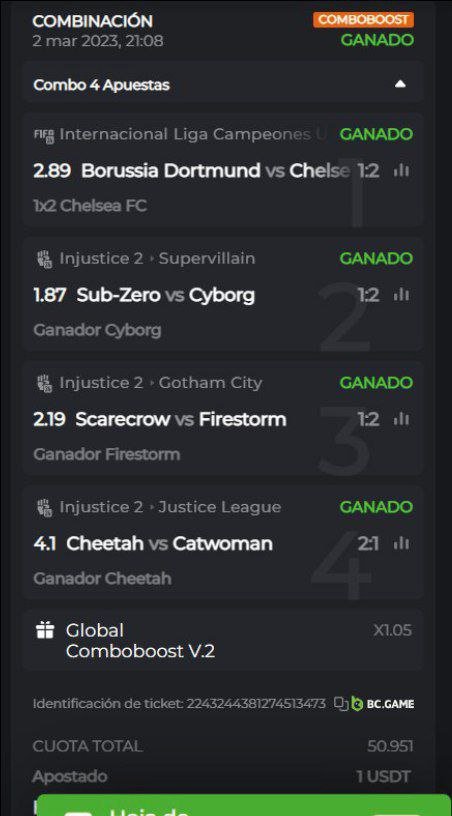Click the Injustice 2 Justice League esports icon

point(45,507)
